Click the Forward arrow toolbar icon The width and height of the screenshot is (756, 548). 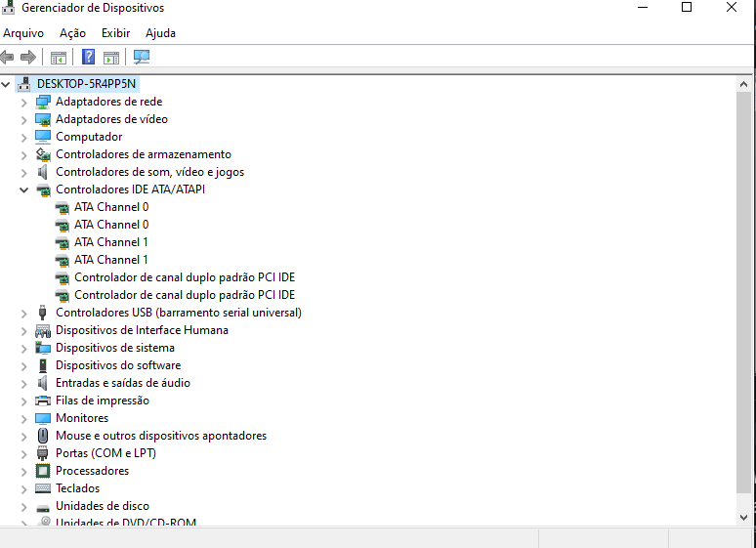tap(28, 57)
